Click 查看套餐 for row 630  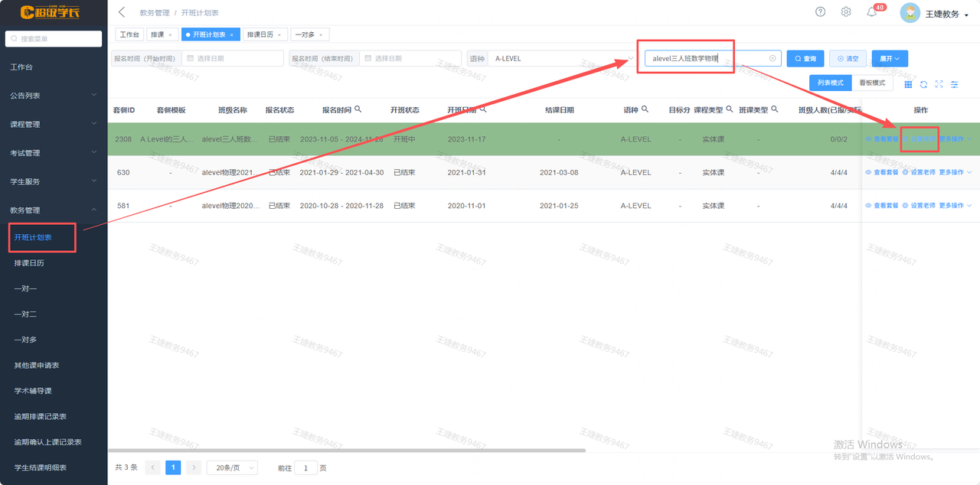click(882, 172)
